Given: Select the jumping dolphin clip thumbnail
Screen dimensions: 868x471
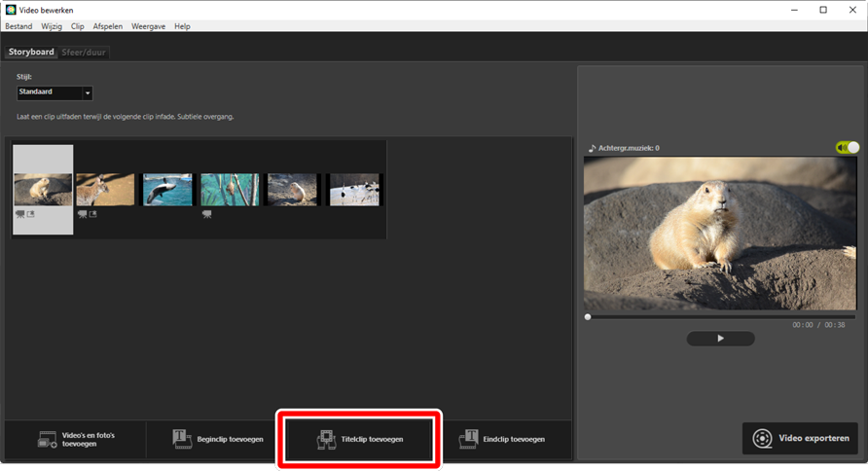Looking at the screenshot, I should click(167, 190).
